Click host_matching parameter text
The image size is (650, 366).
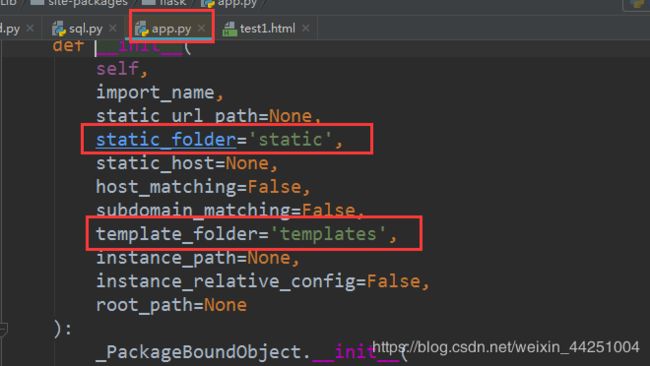click(x=166, y=187)
